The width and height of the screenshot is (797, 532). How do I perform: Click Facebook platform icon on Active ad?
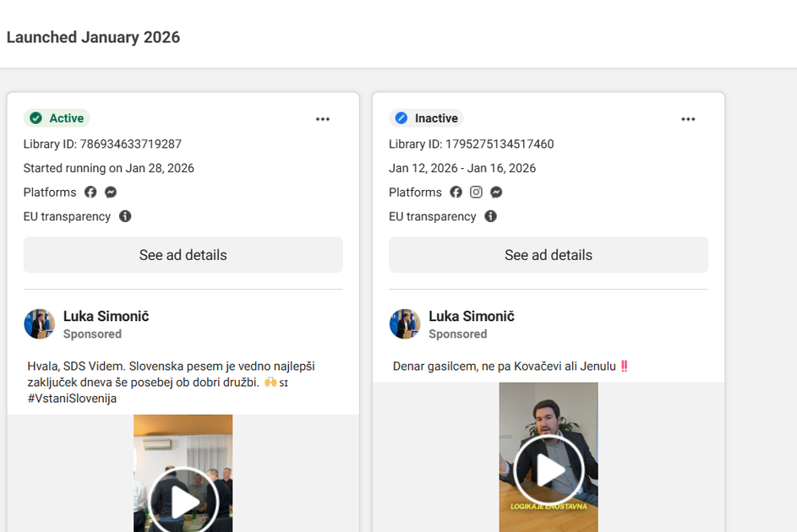(90, 193)
